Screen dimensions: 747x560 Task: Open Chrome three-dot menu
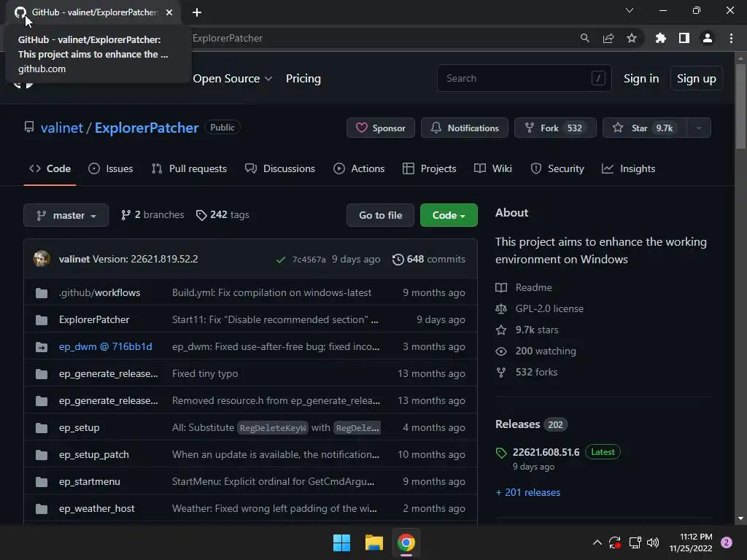coord(731,38)
